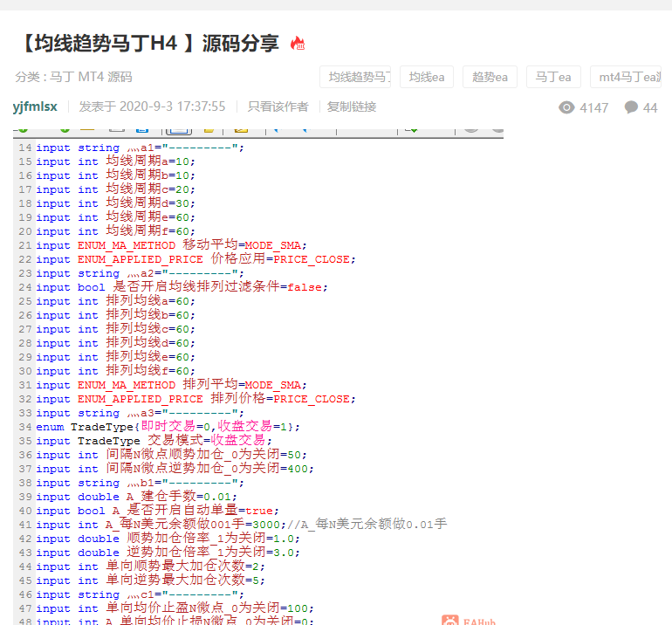Image resolution: width=672 pixels, height=625 pixels.
Task: Click the view count 4147
Action: click(x=593, y=107)
